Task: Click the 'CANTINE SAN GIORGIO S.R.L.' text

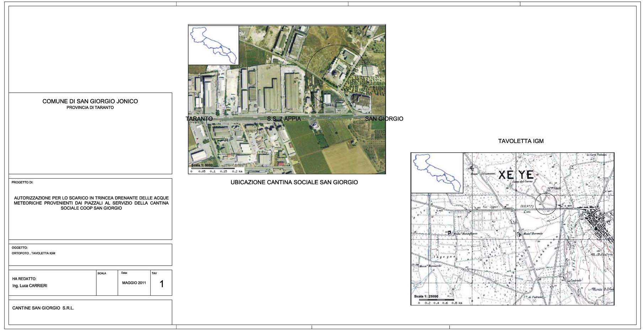Action: pos(43,308)
